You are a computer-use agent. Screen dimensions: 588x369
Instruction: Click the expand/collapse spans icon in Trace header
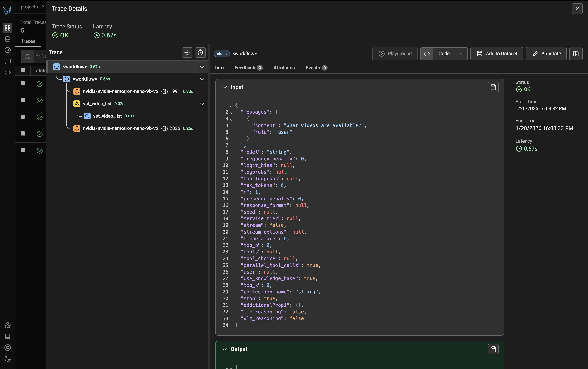(187, 52)
